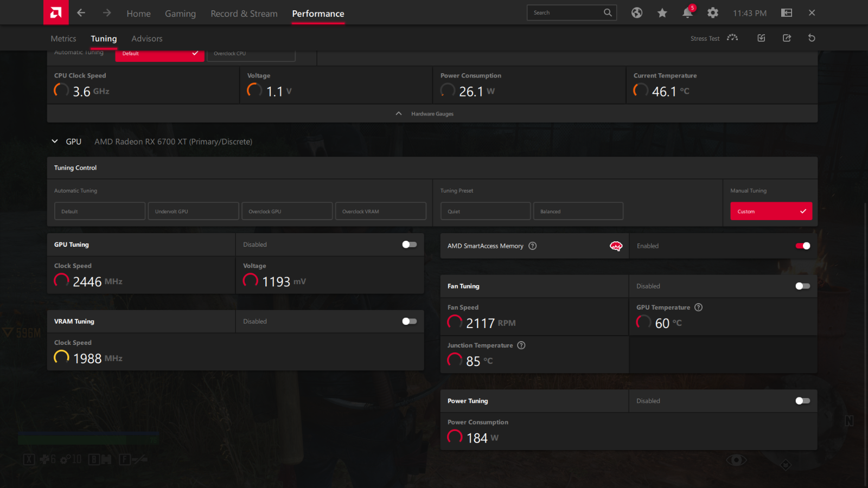Image resolution: width=868 pixels, height=488 pixels.
Task: Click the Fan Speed gauge ring
Action: [455, 322]
